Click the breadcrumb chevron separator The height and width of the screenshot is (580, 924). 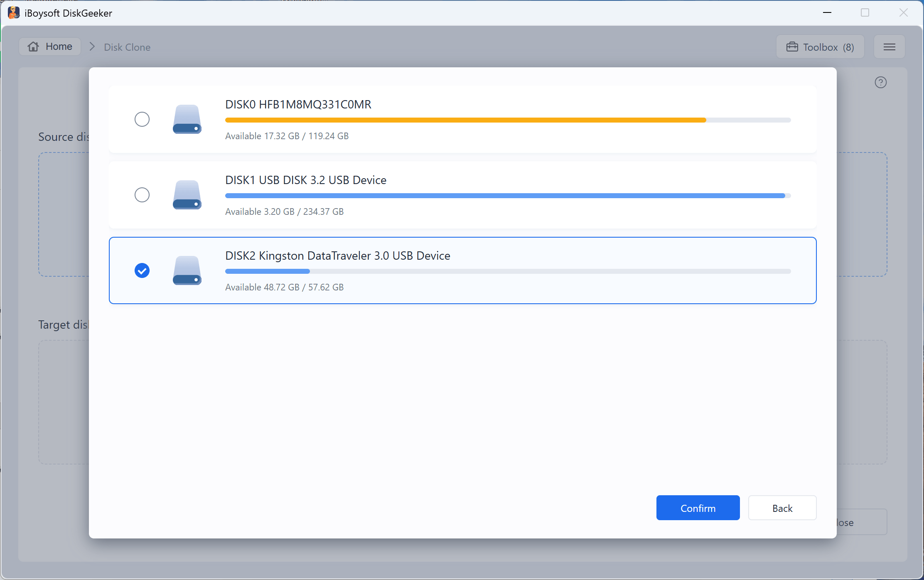pyautogui.click(x=92, y=47)
